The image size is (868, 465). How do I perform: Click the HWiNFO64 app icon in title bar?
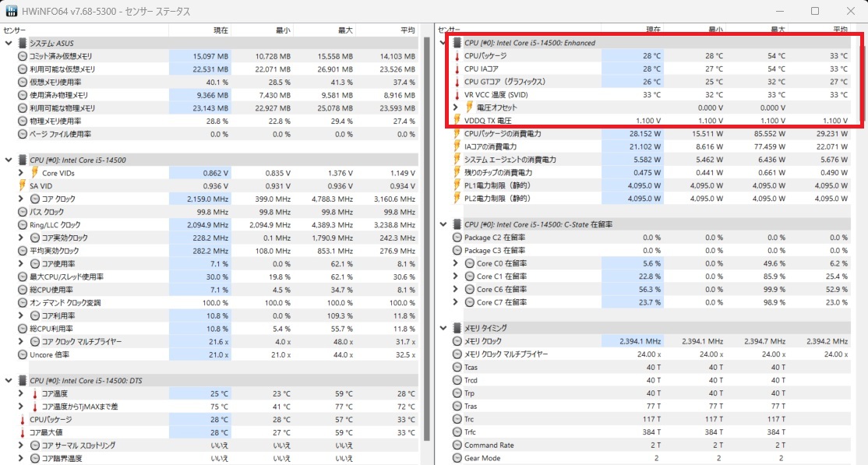point(11,11)
